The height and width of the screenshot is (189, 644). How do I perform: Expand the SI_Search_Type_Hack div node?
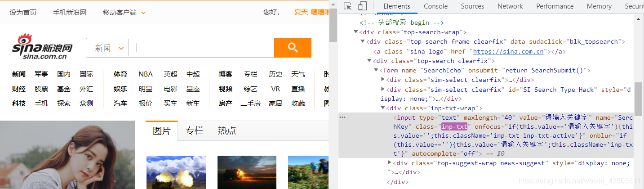[x=383, y=90]
